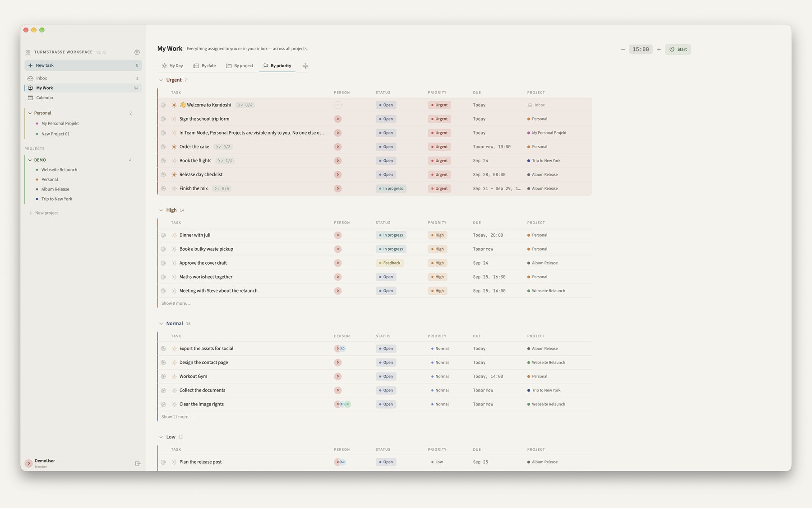812x508 pixels.
Task: Click the workspace grid icon beside Turmstrasse Workspace
Action: pyautogui.click(x=28, y=52)
